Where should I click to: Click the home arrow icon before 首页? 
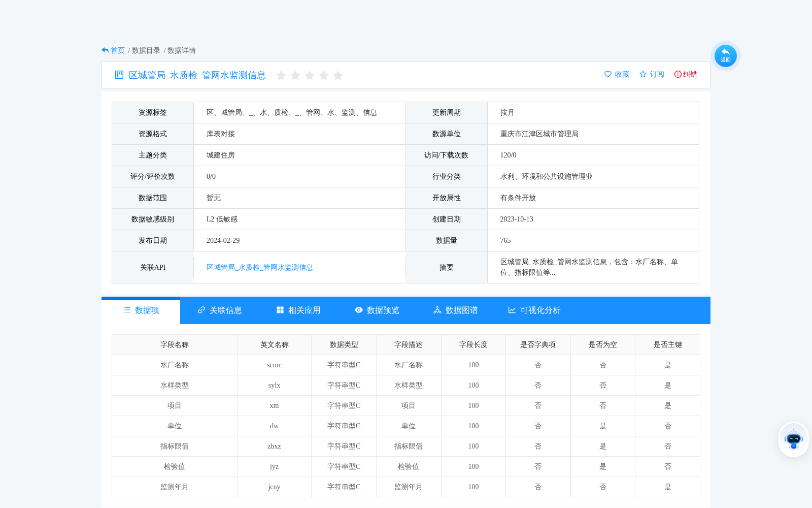point(105,50)
